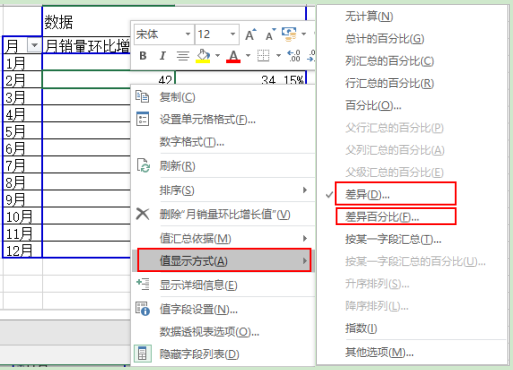Select the 1月 row label

click(22, 62)
